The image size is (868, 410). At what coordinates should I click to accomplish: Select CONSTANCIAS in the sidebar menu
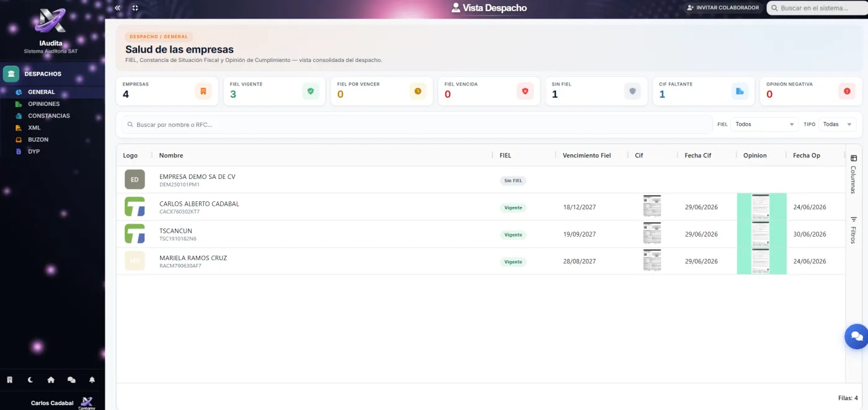pos(48,116)
